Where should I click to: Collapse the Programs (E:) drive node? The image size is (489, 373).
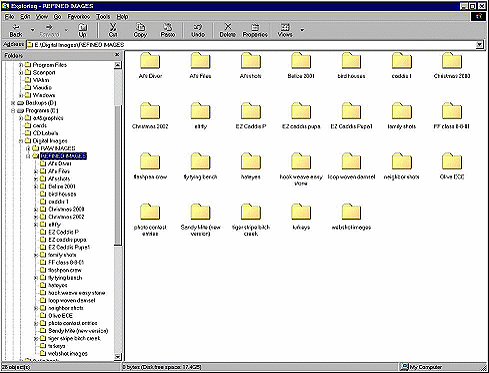13,111
